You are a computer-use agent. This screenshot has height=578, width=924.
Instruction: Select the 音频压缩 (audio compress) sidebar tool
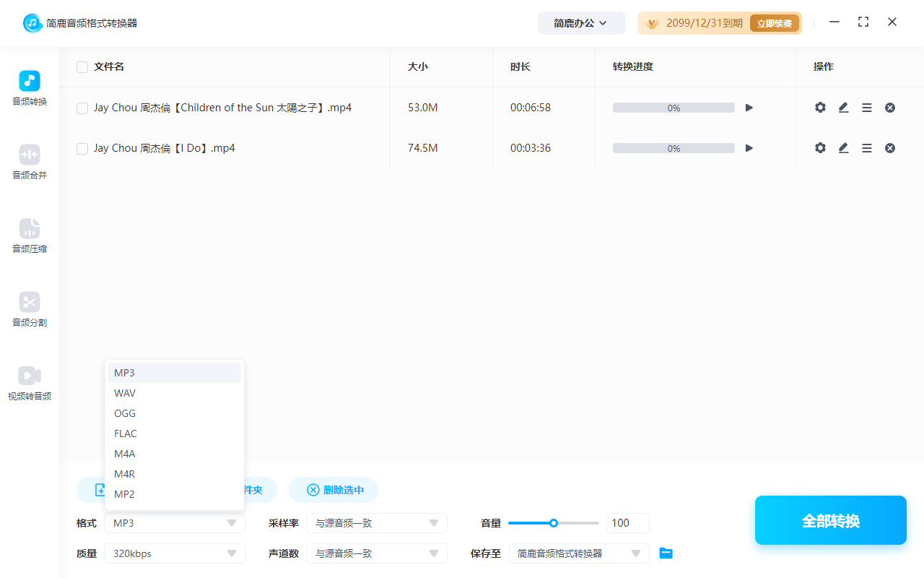29,236
